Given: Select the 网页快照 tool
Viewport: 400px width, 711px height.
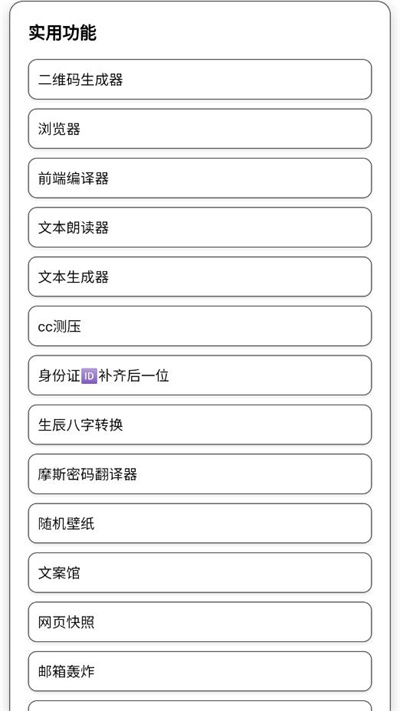Looking at the screenshot, I should point(200,622).
